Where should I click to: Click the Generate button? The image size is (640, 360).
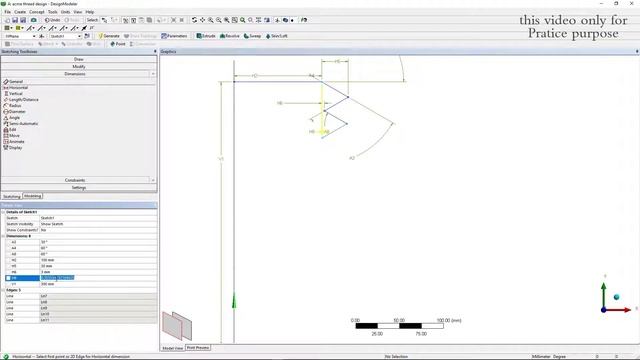[109, 36]
